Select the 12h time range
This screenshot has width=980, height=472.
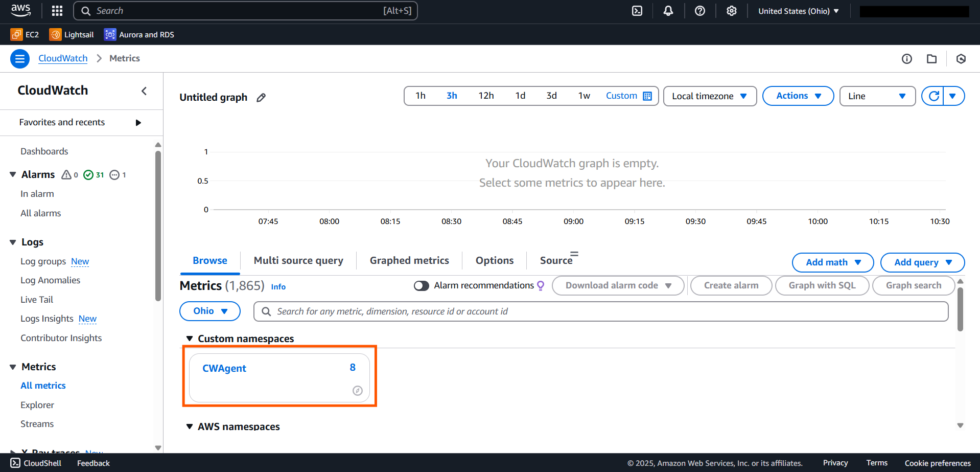pyautogui.click(x=486, y=96)
